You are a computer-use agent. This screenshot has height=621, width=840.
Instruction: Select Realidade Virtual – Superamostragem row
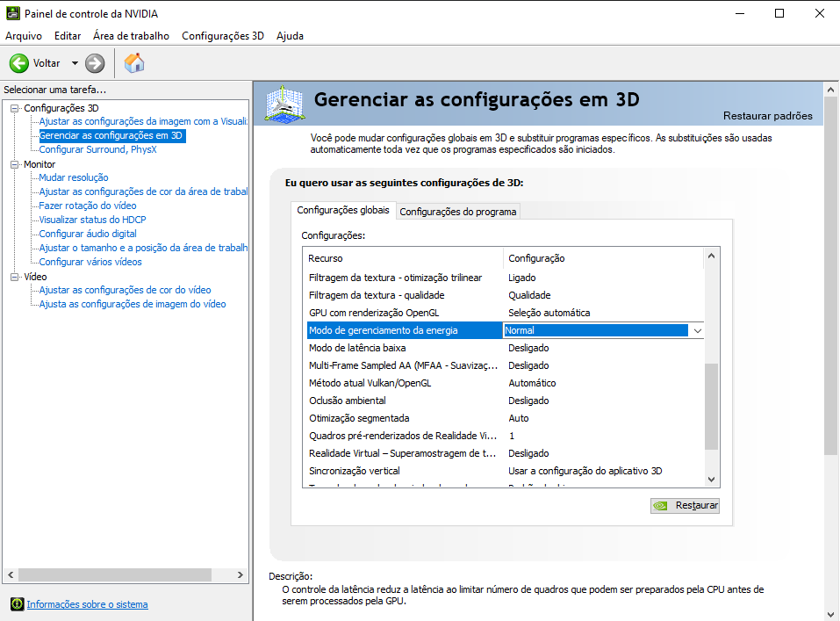coord(506,454)
